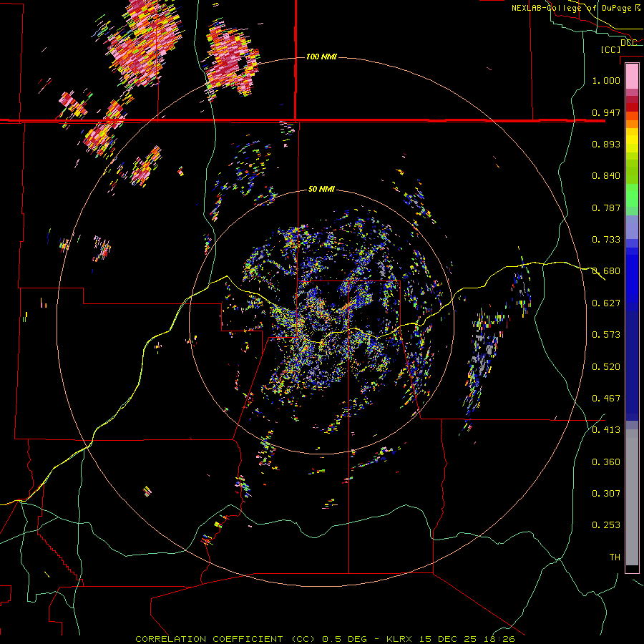Viewport: 644px width, 644px height.
Task: Click the 0.787 scale value
Action: [x=606, y=208]
